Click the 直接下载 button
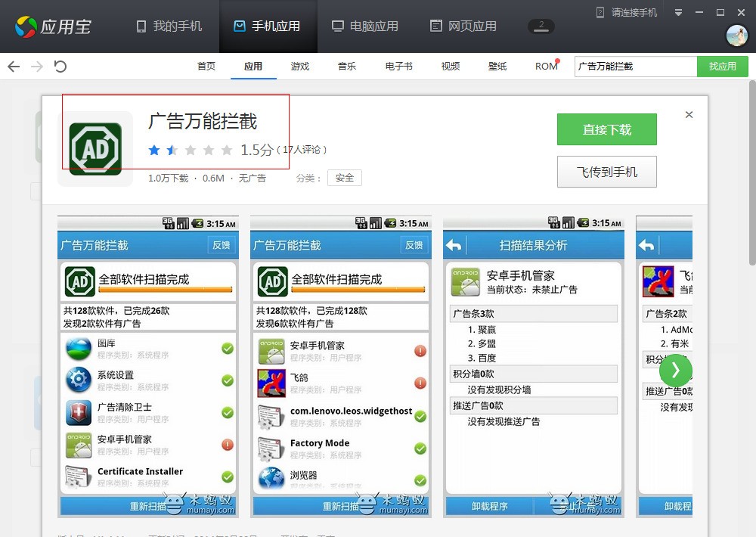 606,129
